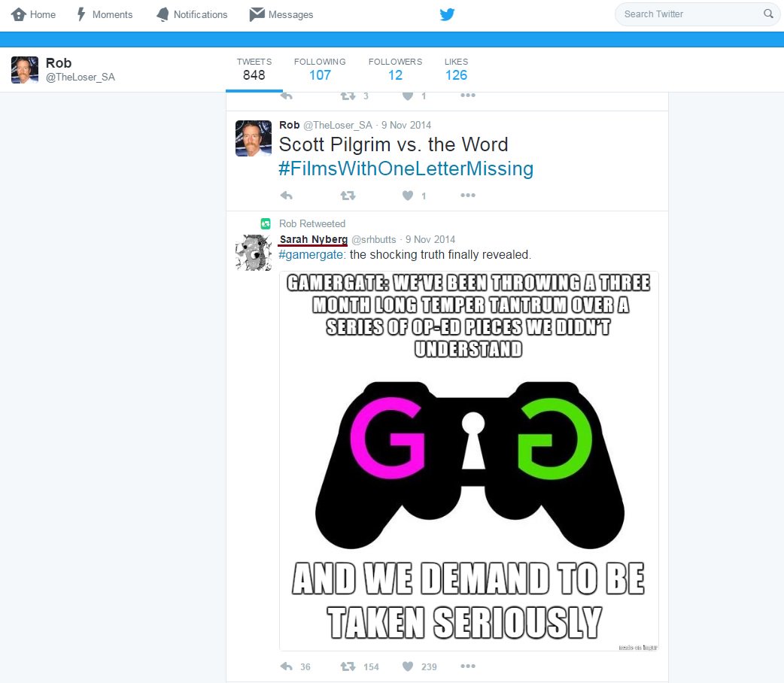784x683 pixels.
Task: Open more options on the top partially visible tweet
Action: tap(468, 95)
